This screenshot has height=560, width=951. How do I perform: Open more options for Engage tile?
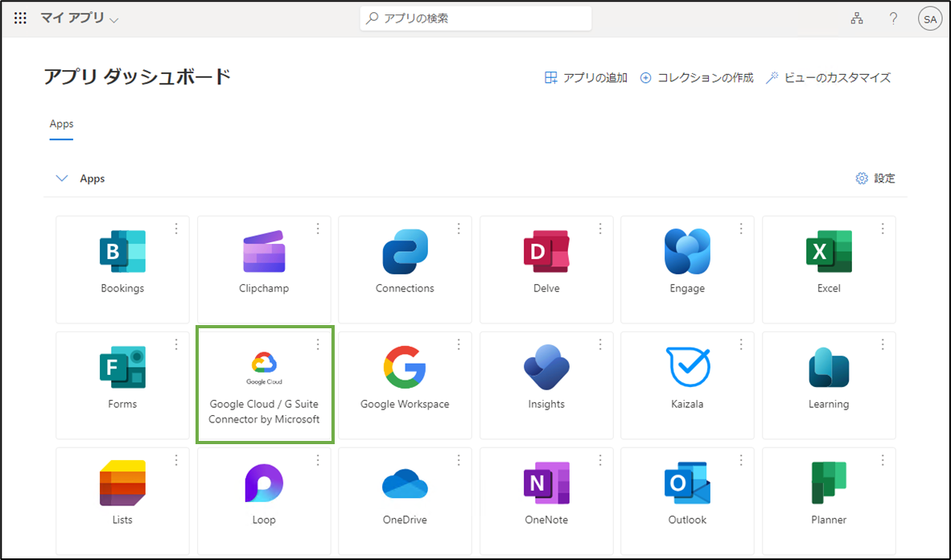tap(741, 229)
